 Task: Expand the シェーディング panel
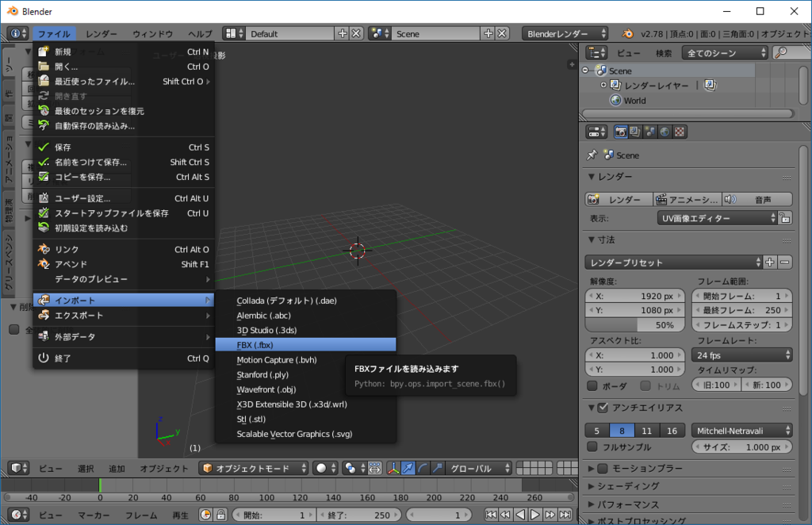[x=628, y=486]
